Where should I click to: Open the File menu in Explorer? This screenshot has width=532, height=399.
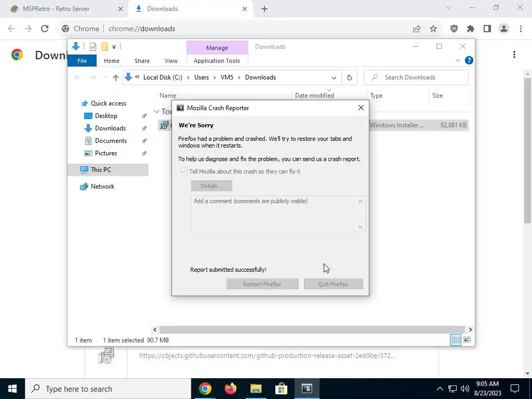(x=82, y=61)
